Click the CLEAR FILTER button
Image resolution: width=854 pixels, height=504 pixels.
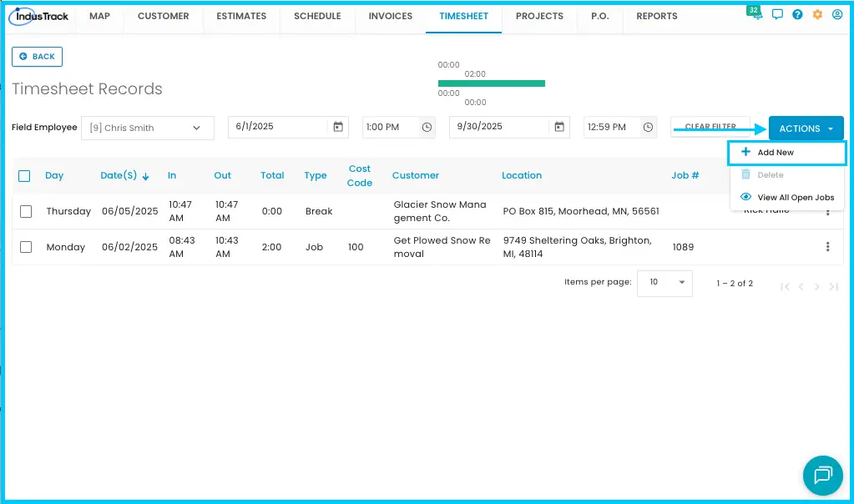[710, 127]
